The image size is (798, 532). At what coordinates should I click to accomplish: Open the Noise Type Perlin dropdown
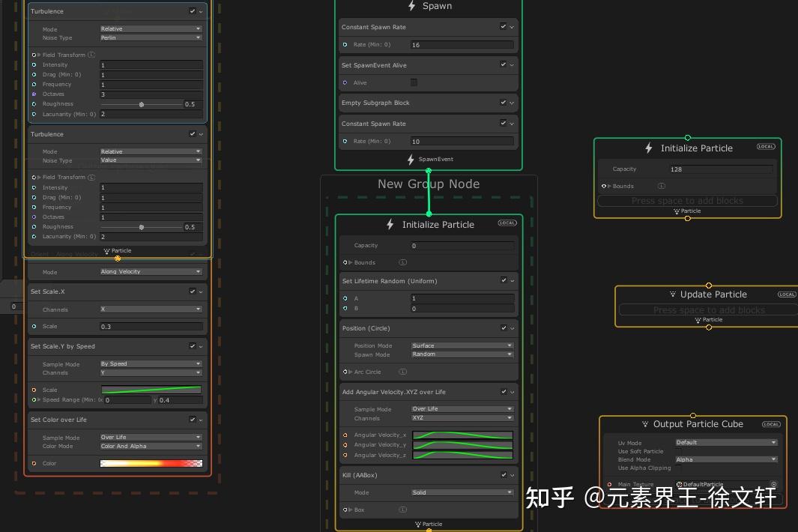[150, 37]
